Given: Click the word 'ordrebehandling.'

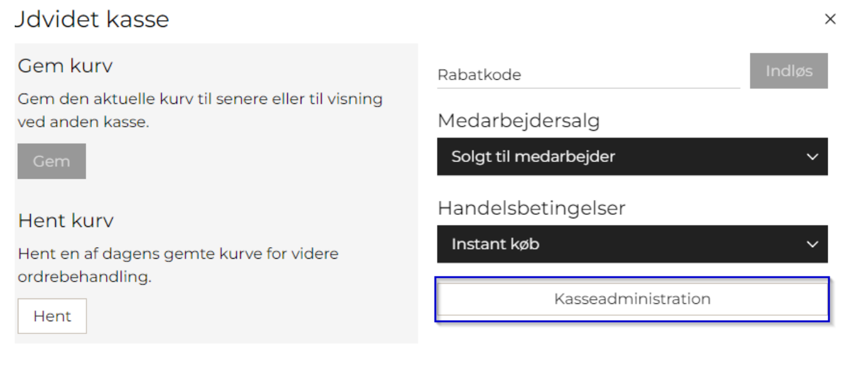Looking at the screenshot, I should coord(85,277).
